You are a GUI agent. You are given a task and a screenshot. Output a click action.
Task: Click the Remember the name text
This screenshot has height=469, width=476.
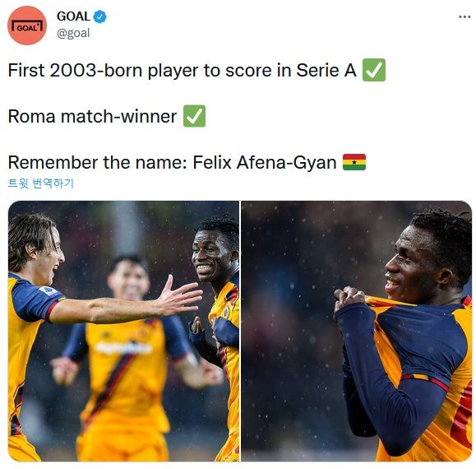(x=97, y=163)
